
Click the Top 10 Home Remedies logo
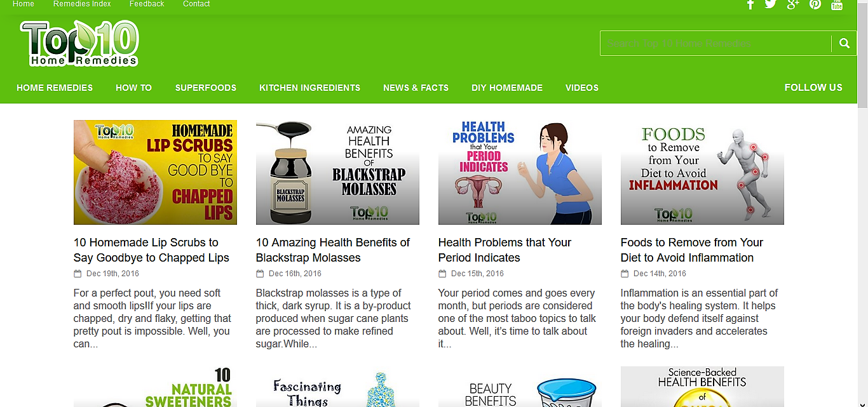pos(79,43)
